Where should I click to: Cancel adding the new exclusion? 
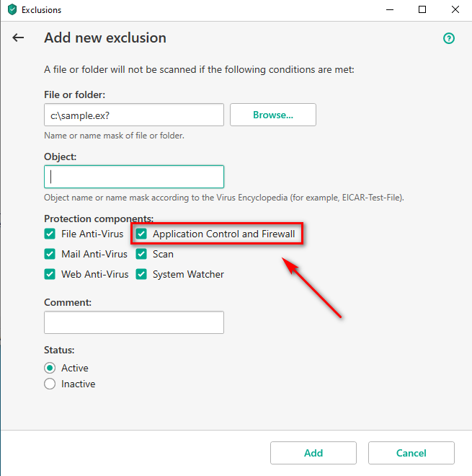tap(411, 453)
